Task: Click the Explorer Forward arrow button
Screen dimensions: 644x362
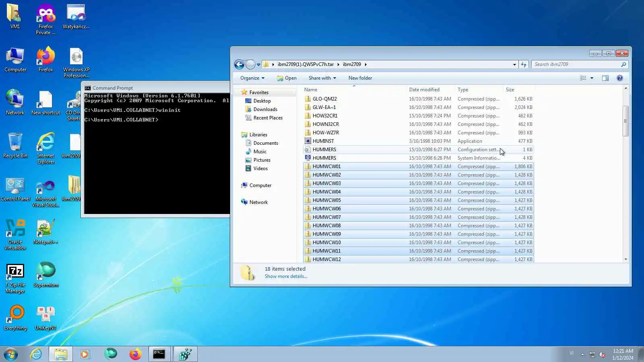Action: (250, 64)
